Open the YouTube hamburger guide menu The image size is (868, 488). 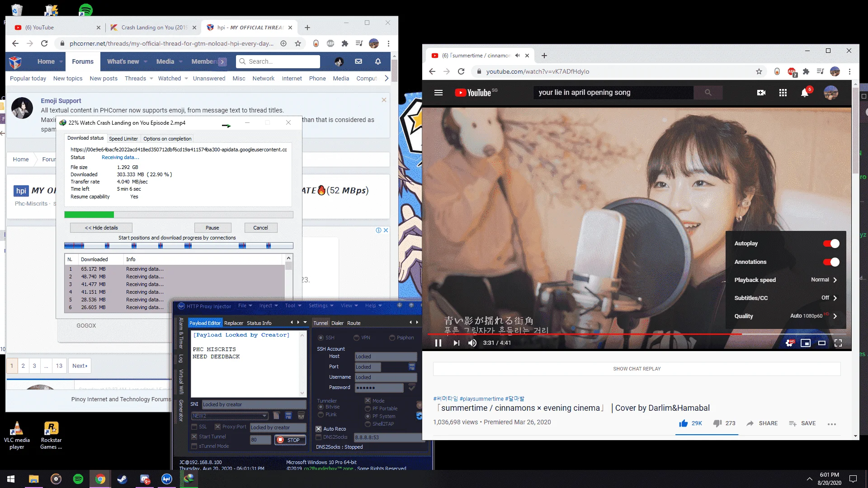(x=439, y=93)
